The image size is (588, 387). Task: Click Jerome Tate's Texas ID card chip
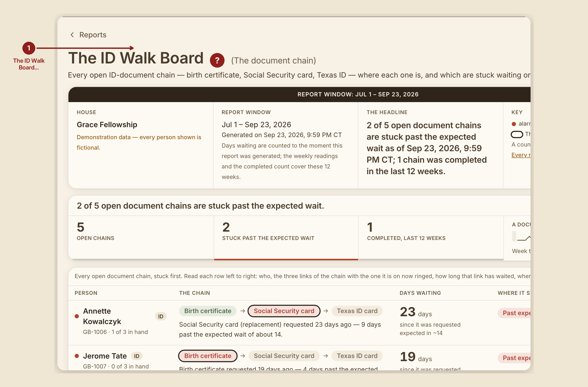pyautogui.click(x=357, y=356)
